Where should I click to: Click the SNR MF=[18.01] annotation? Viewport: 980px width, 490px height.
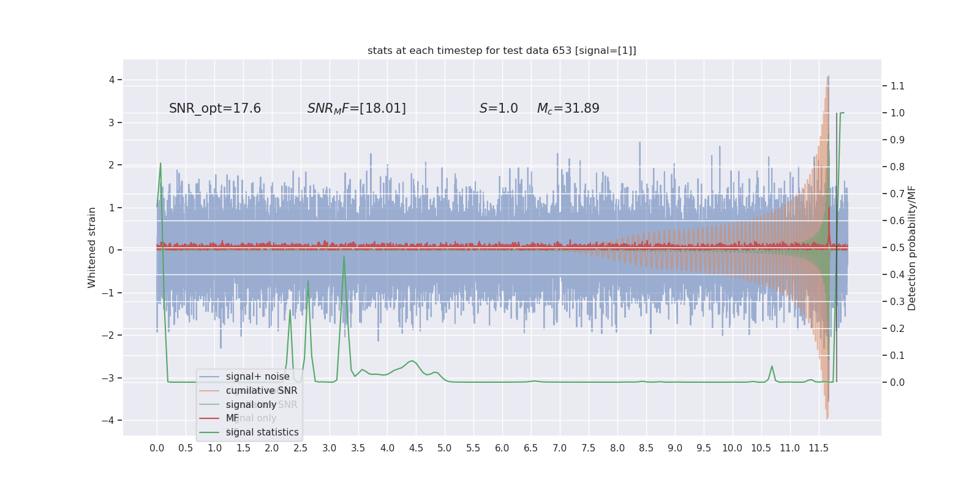click(x=356, y=108)
